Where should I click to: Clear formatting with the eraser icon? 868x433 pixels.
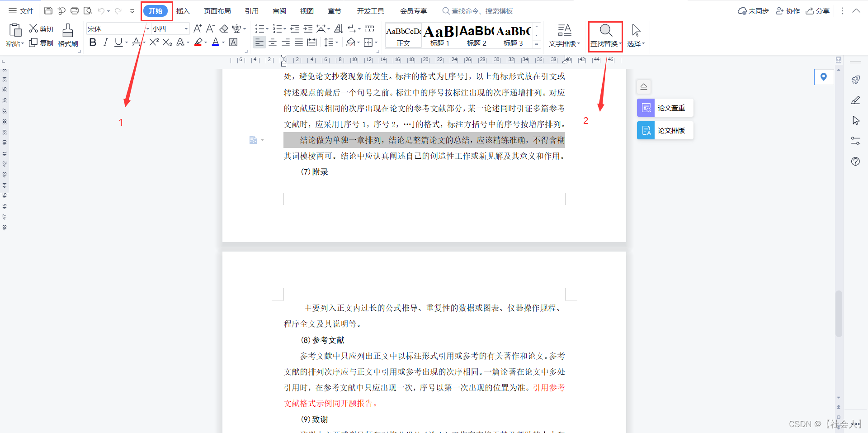click(224, 29)
